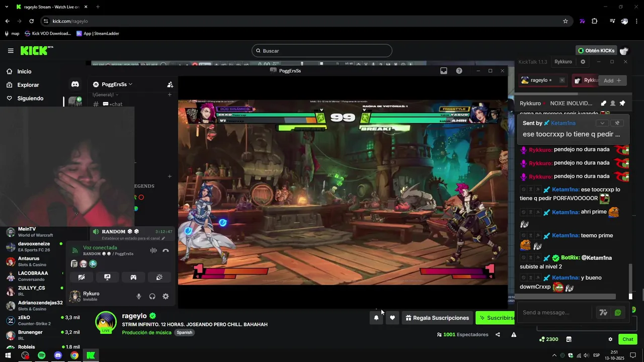Image resolution: width=644 pixels, height=362 pixels.
Task: Click Producción de música category link
Action: point(147,332)
